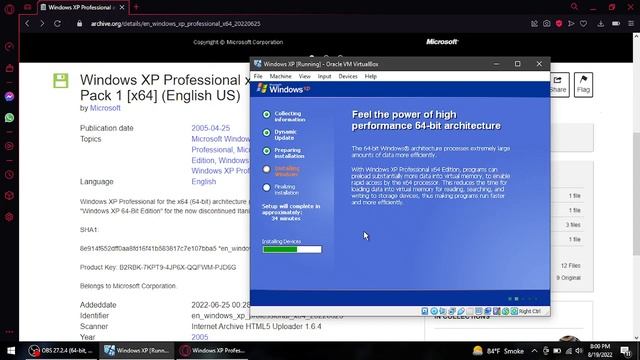Screen dimensions: 640x360
Task: Open the player icon in browser sidebar
Action: [x=9, y=146]
